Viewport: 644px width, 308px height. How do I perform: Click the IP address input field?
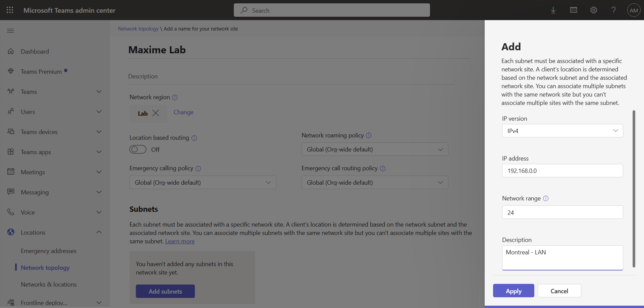coord(562,171)
